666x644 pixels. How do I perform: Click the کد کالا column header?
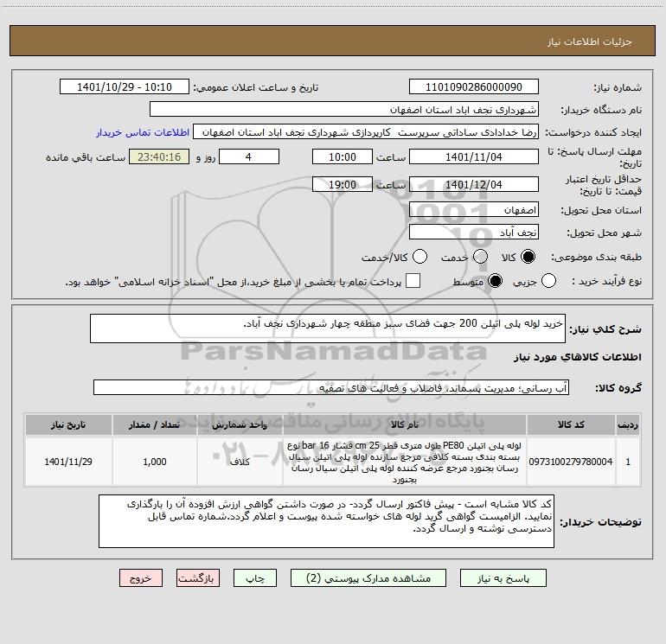[x=571, y=425]
